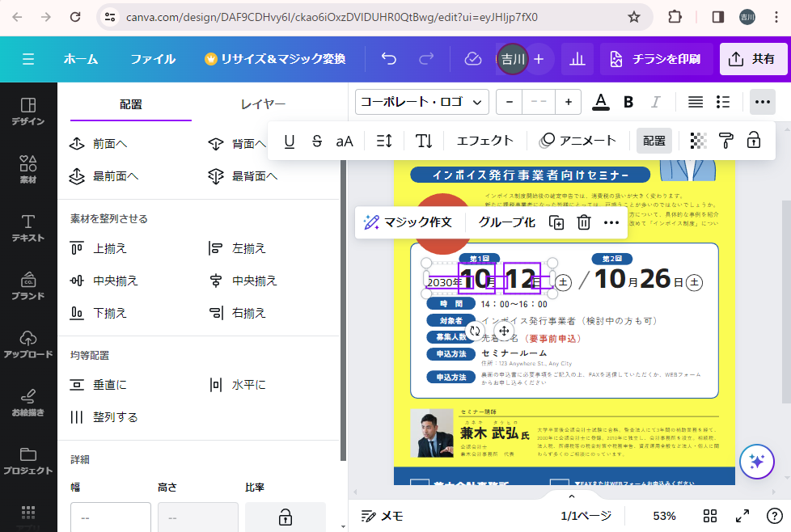Open grid view thumbnails icon
791x532 pixels.
(x=710, y=516)
